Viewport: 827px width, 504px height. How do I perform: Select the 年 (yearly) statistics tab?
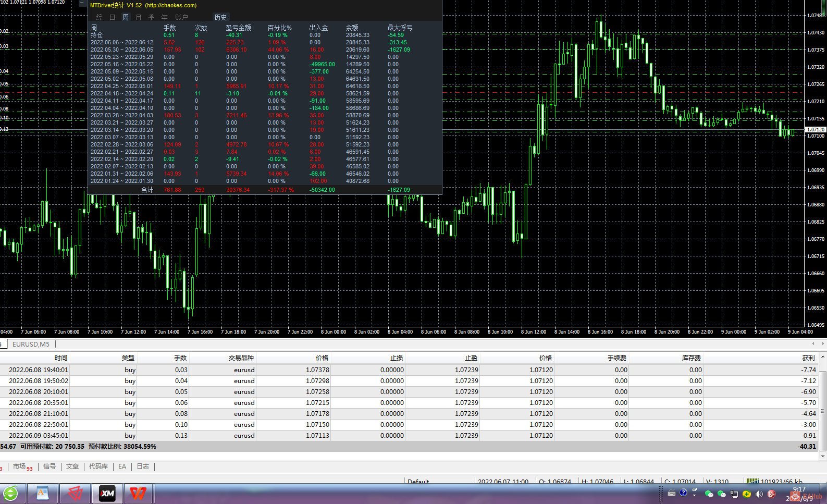tap(164, 17)
